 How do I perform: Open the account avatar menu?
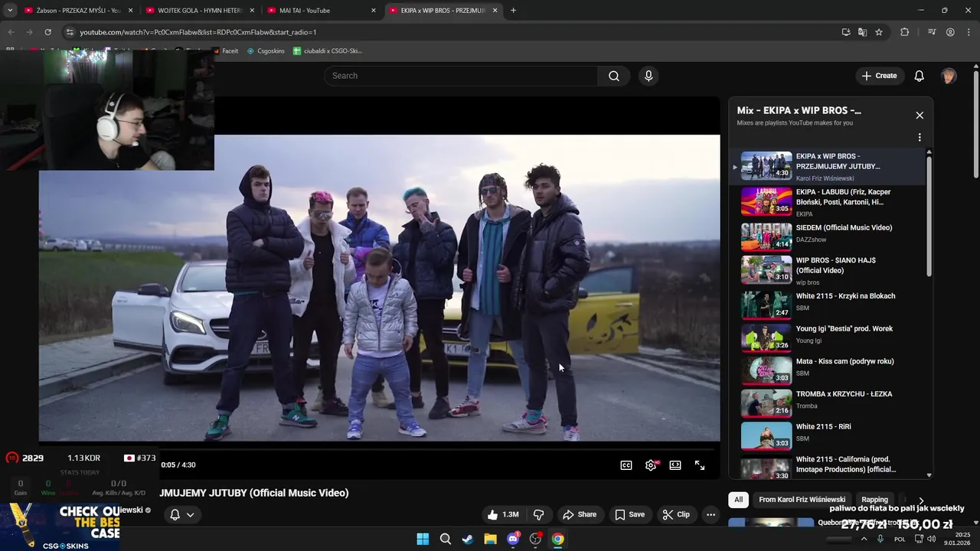949,76
